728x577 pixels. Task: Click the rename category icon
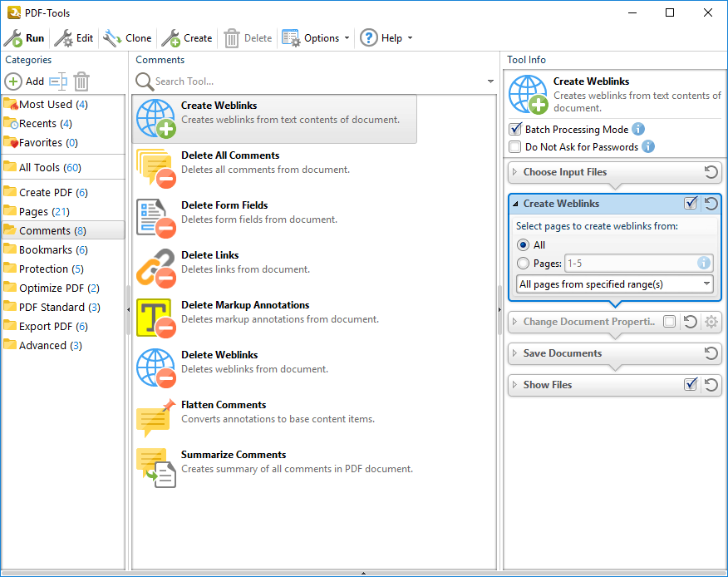click(x=58, y=81)
